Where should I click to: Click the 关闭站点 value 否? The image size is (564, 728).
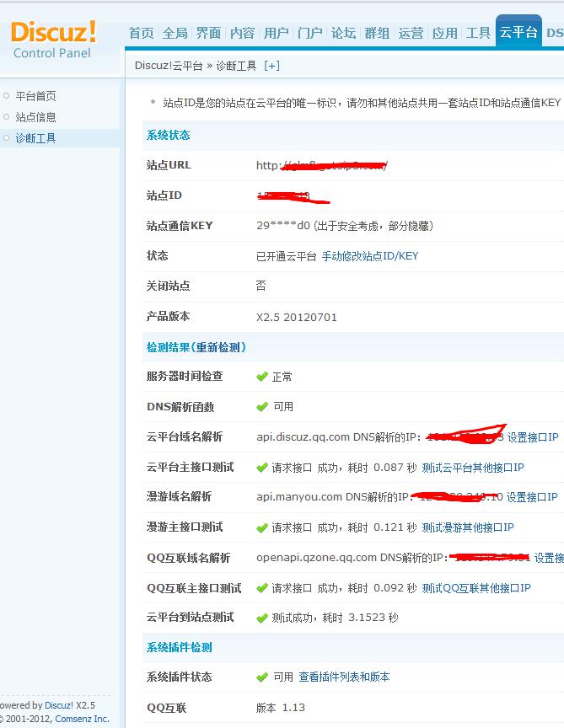click(261, 286)
